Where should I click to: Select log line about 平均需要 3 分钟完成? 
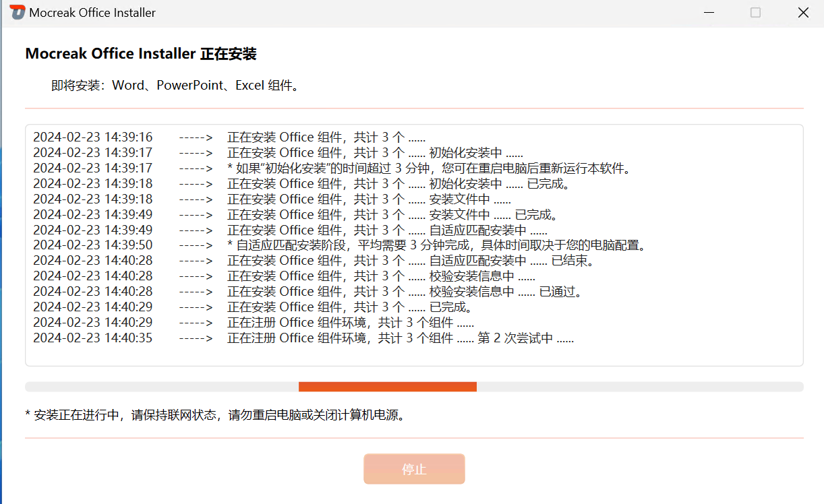[x=341, y=246]
